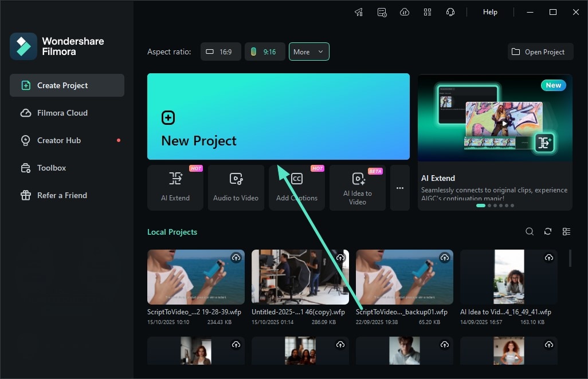588x379 pixels.
Task: Select the 16:9 aspect ratio
Action: tap(221, 52)
